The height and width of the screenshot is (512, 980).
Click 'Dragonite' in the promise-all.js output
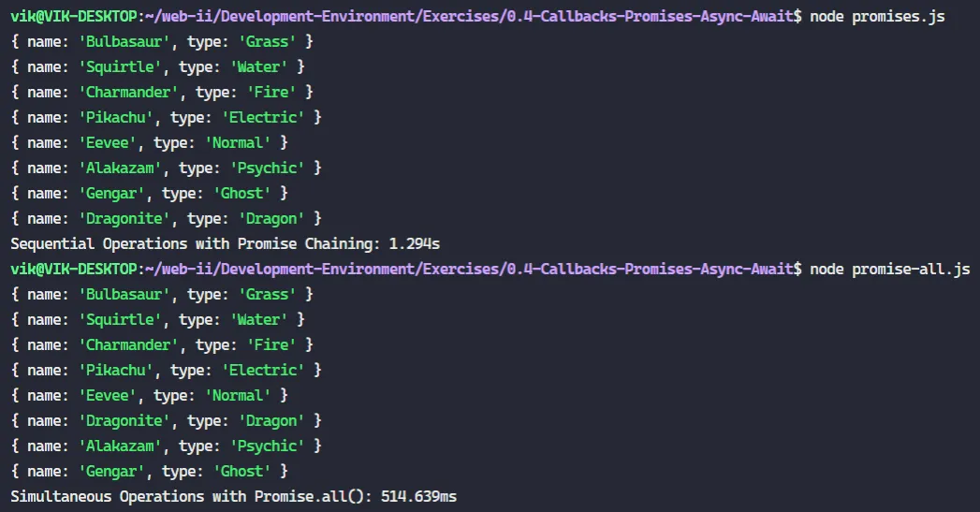pos(124,420)
